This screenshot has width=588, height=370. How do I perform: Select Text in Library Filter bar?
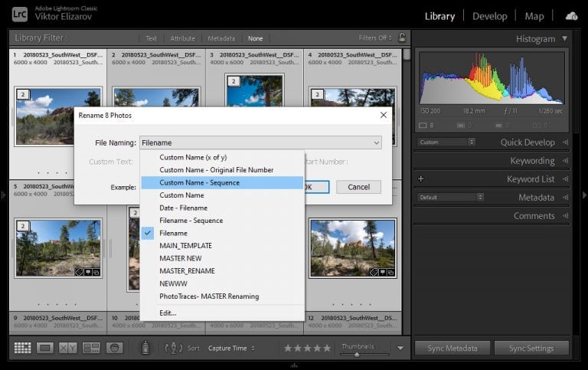[151, 38]
